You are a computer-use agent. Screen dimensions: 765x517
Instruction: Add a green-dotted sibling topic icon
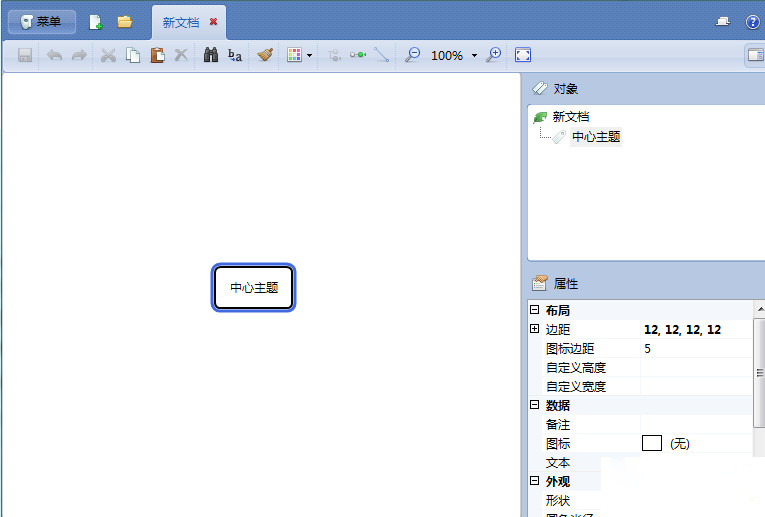pos(358,55)
